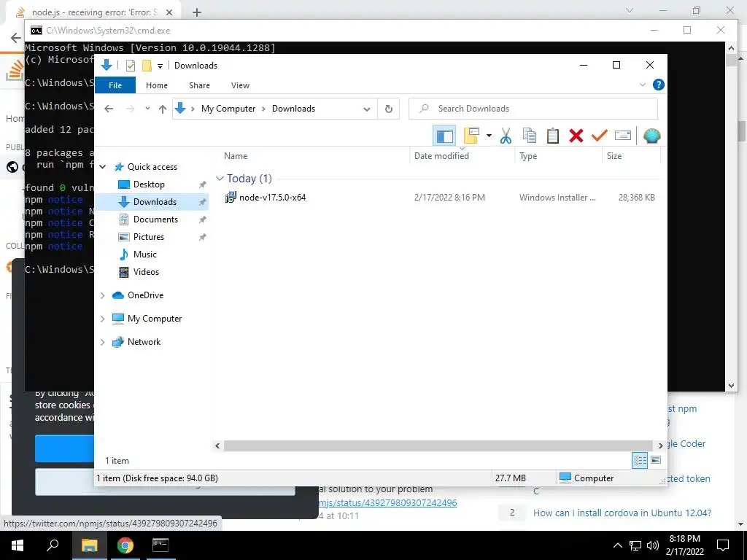Click the Command Prompt taskbar icon
This screenshot has width=747, height=560.
tap(160, 545)
